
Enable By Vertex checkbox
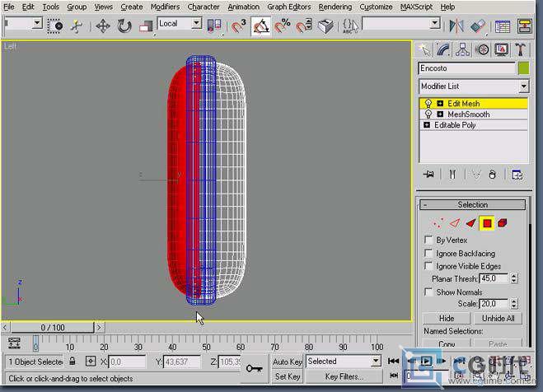point(428,240)
